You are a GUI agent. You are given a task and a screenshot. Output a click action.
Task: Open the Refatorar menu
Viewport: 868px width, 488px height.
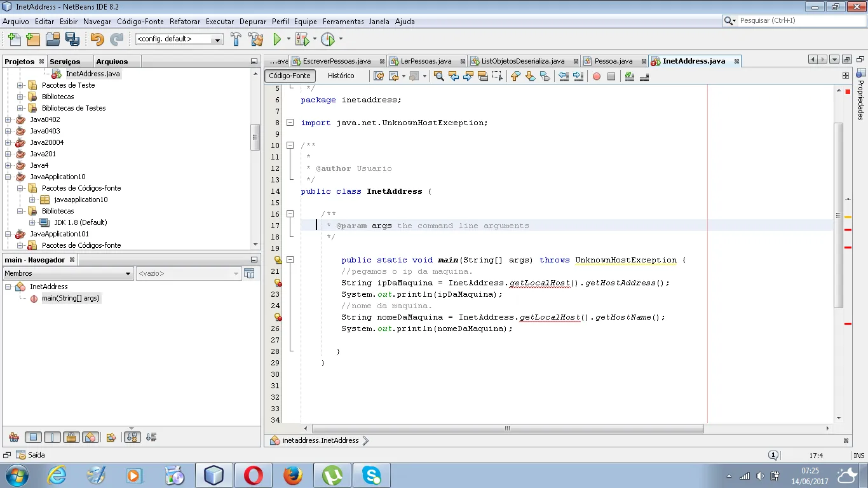click(184, 21)
